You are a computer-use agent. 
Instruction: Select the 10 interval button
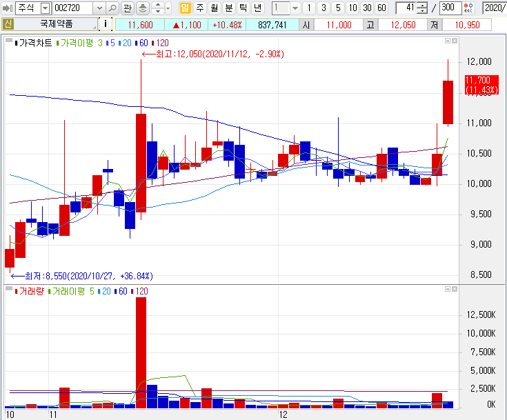tap(352, 8)
